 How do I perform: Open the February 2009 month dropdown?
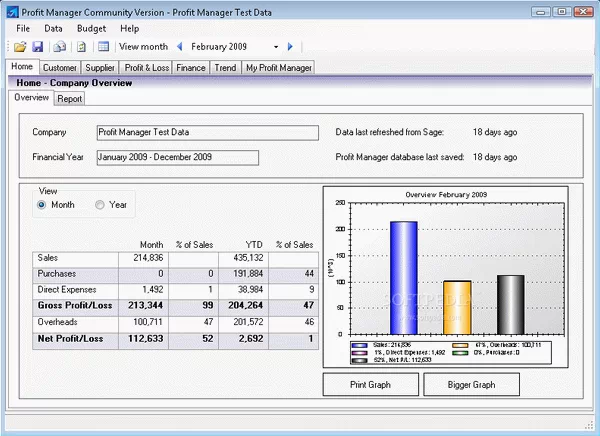coord(276,47)
